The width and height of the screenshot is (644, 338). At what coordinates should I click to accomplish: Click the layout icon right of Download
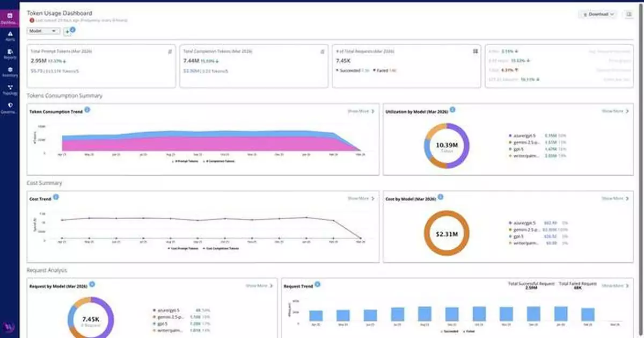tap(628, 15)
